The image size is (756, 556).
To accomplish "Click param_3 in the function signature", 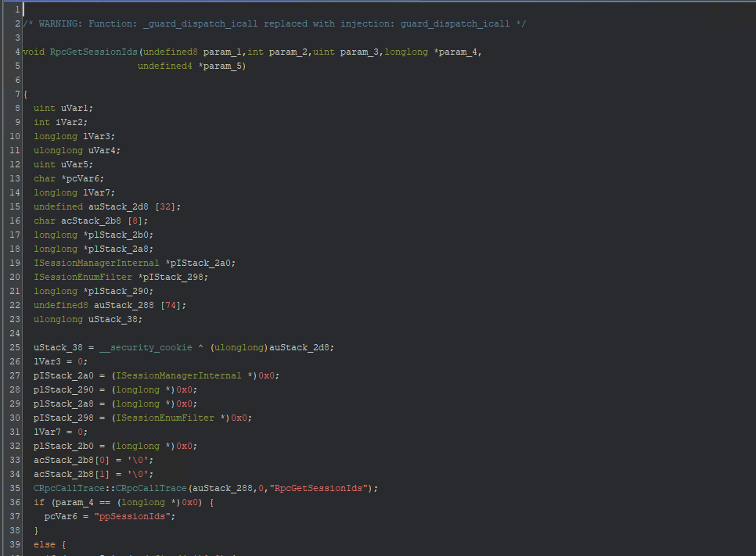I will pyautogui.click(x=359, y=52).
